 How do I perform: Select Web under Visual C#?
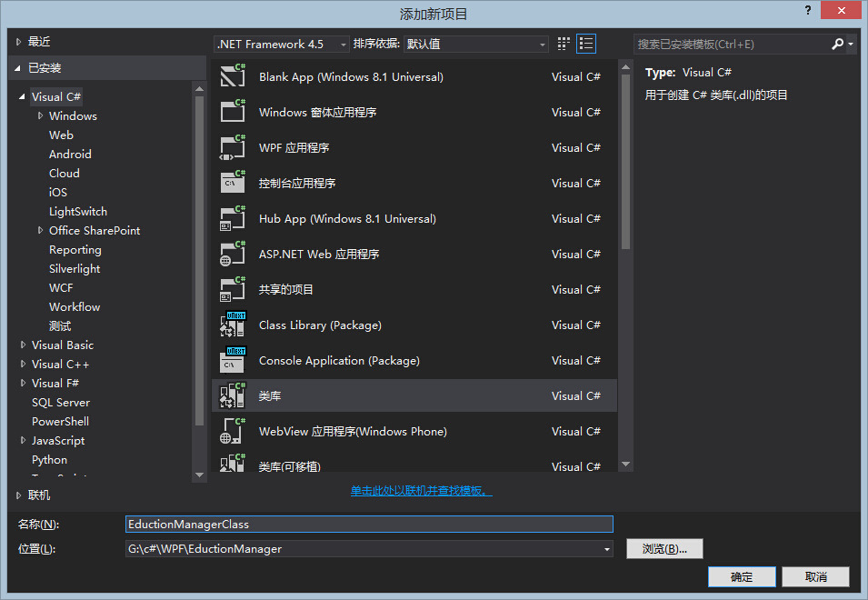(61, 135)
